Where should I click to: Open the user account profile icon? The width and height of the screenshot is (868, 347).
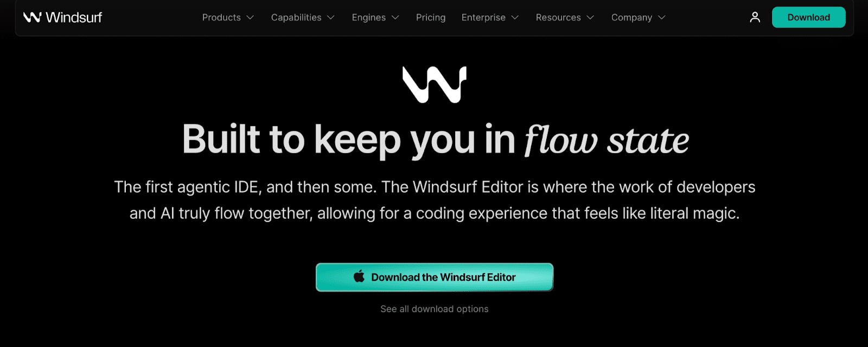coord(755,17)
